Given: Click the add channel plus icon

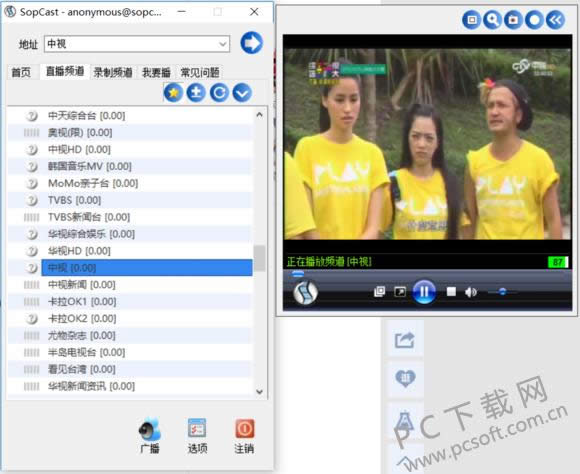Looking at the screenshot, I should click(196, 93).
